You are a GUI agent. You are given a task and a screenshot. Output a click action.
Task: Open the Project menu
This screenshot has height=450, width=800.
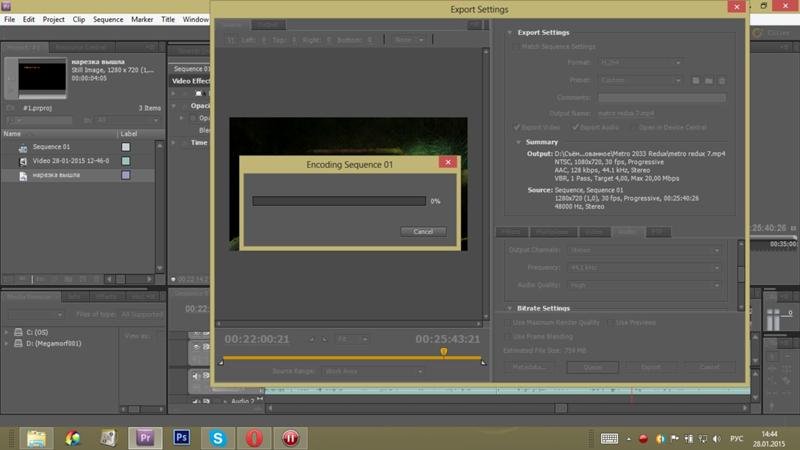pos(54,19)
